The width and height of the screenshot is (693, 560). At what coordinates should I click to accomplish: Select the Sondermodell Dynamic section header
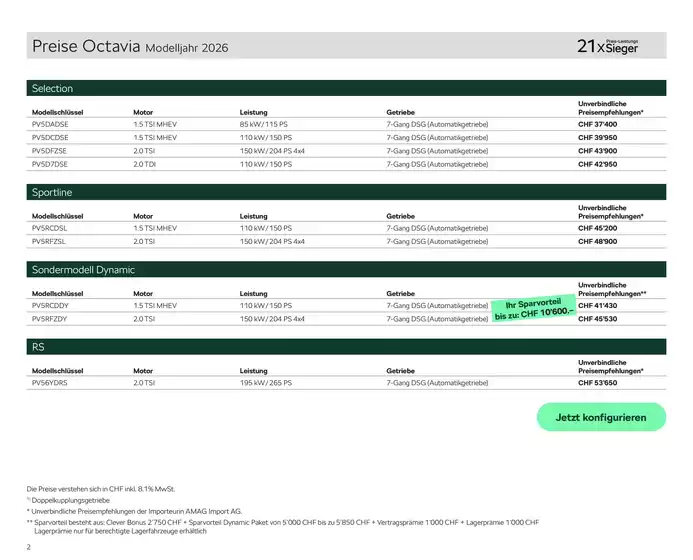point(346,269)
